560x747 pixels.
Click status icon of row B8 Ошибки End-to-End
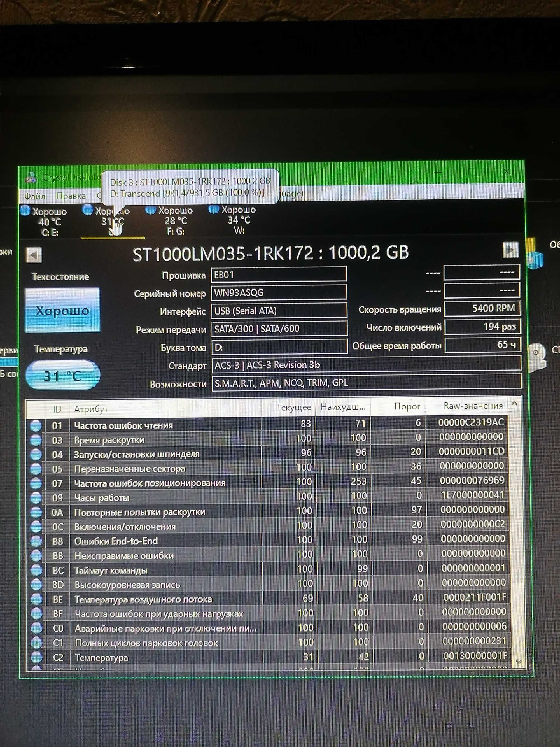click(x=36, y=541)
